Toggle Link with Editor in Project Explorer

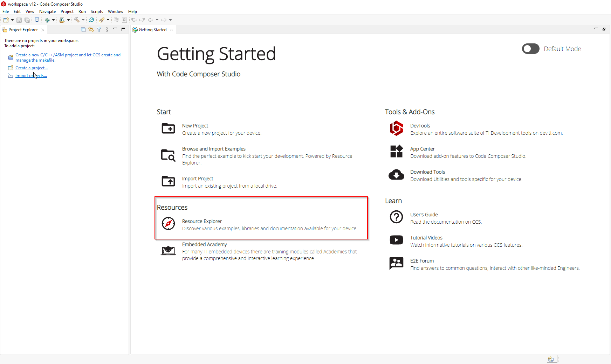pos(91,30)
